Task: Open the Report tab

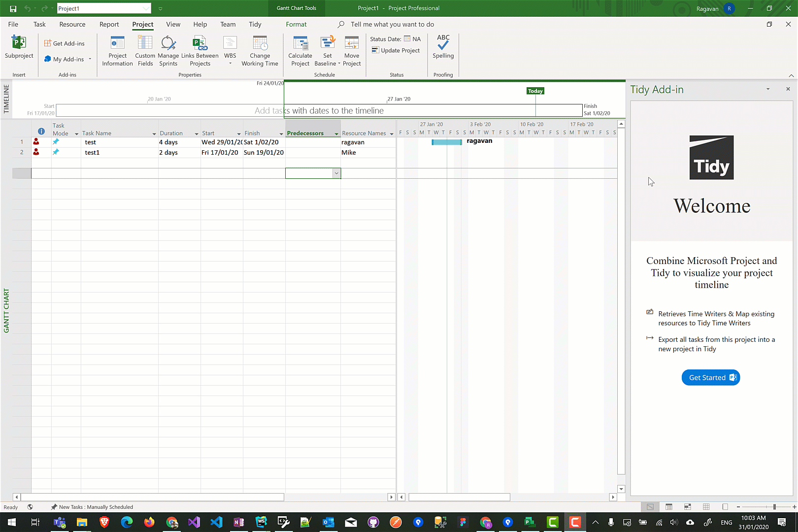Action: (x=109, y=24)
